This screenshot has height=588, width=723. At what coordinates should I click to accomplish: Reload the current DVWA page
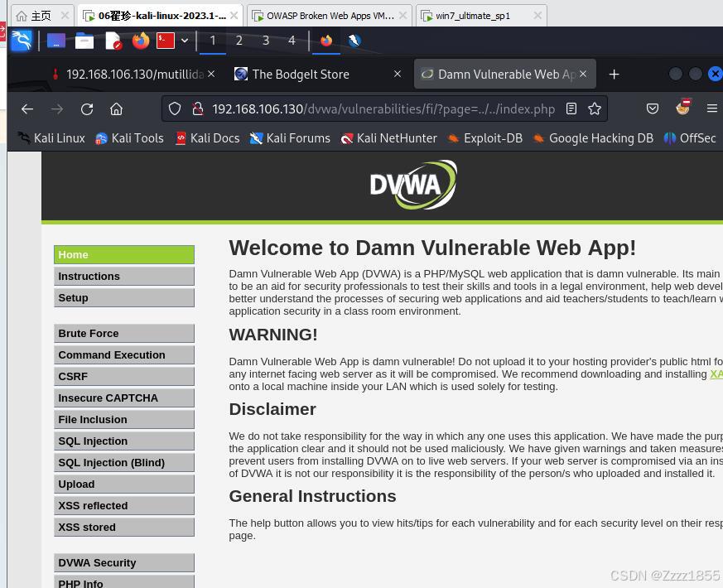coord(87,108)
